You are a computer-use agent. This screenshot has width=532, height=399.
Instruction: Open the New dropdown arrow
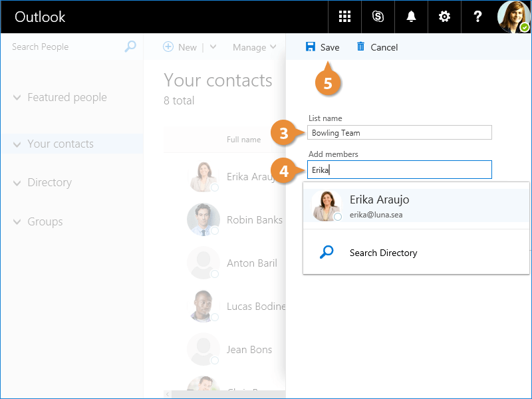pyautogui.click(x=213, y=47)
